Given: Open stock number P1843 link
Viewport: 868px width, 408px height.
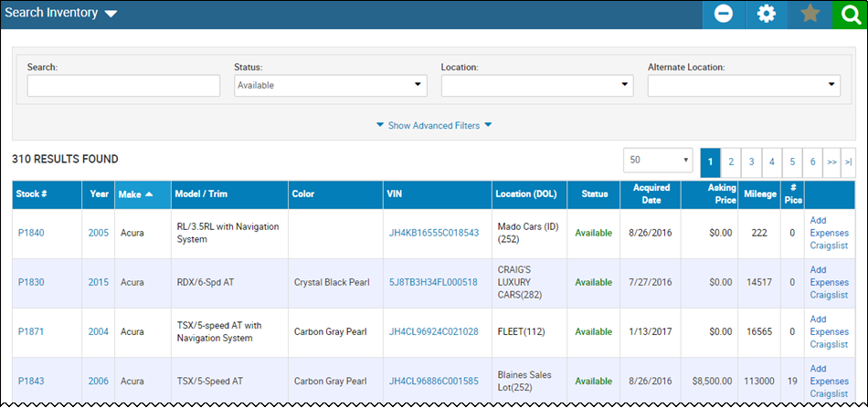Looking at the screenshot, I should click(x=31, y=381).
